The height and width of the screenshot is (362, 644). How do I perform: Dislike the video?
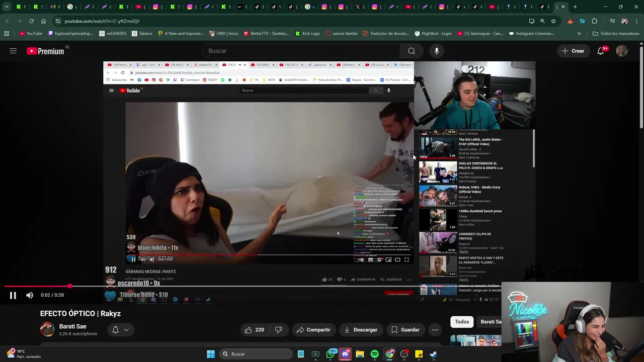278,330
